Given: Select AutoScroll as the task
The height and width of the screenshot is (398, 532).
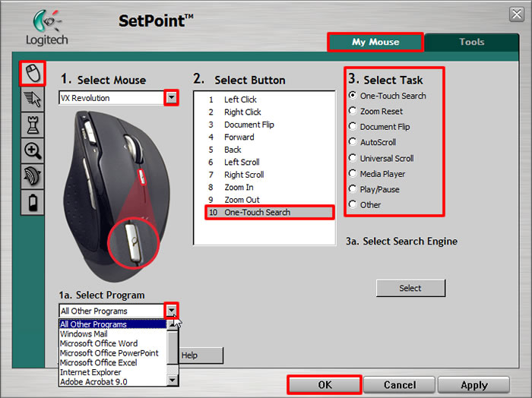Looking at the screenshot, I should tap(353, 142).
